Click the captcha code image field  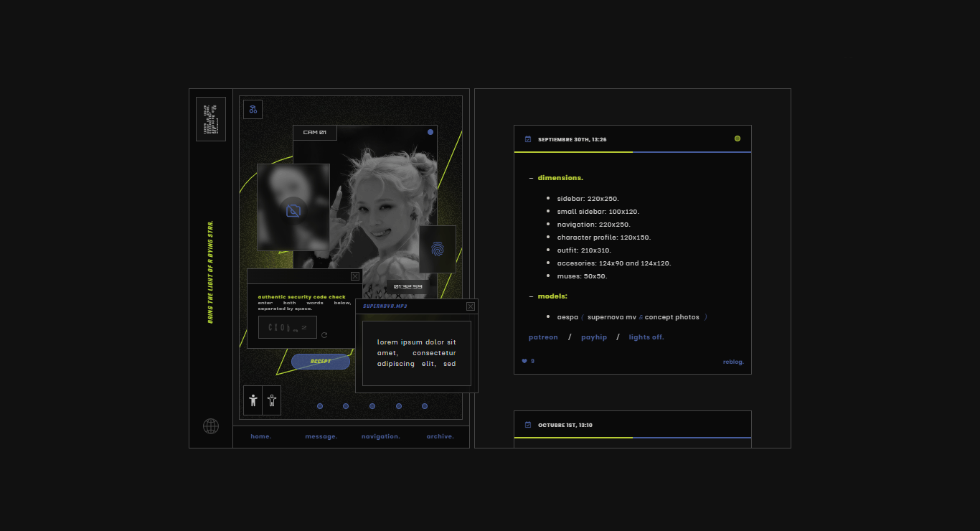tap(288, 327)
